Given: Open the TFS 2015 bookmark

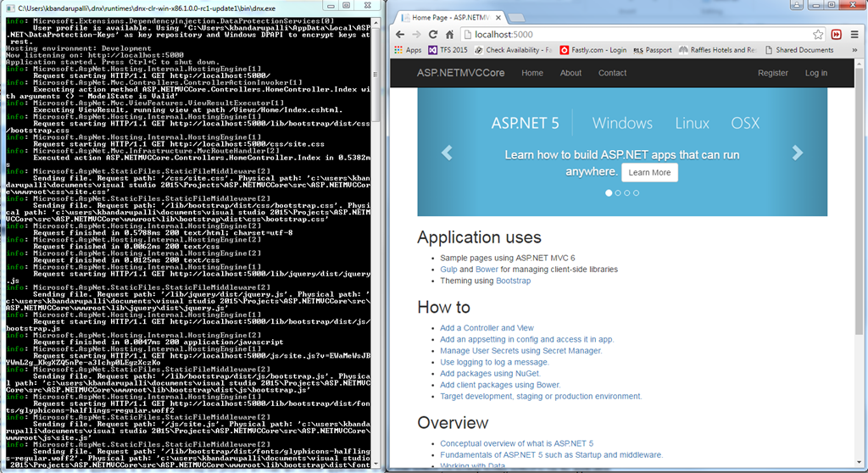Looking at the screenshot, I should pyautogui.click(x=448, y=50).
